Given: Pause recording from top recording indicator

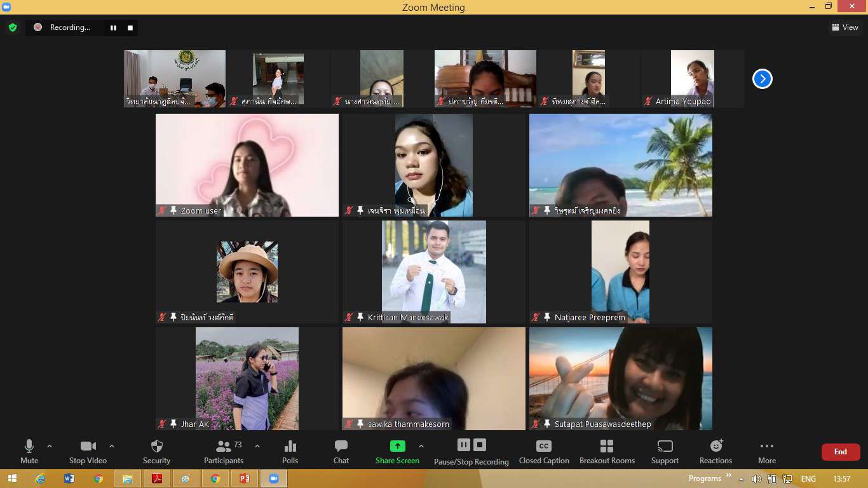Looking at the screenshot, I should pos(113,27).
